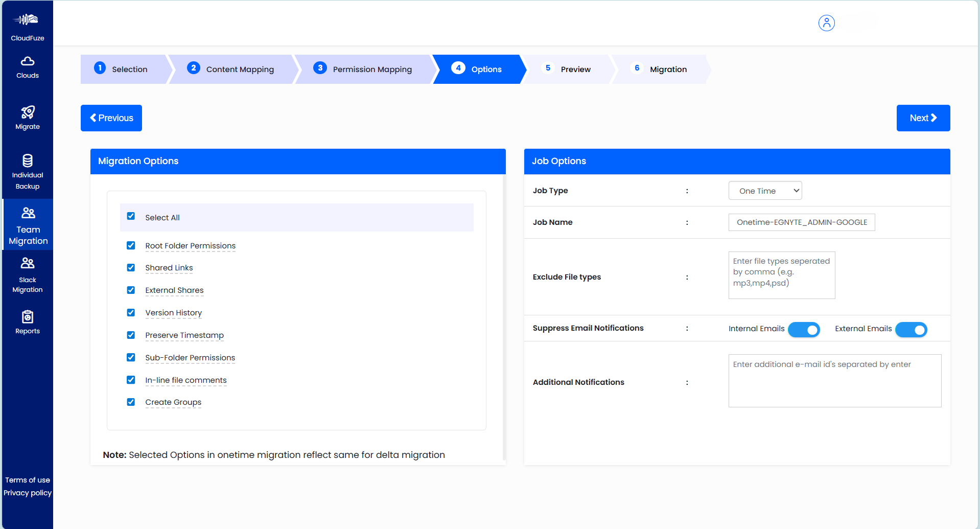The width and height of the screenshot is (980, 529).
Task: Click the Job Name input field
Action: (x=801, y=222)
